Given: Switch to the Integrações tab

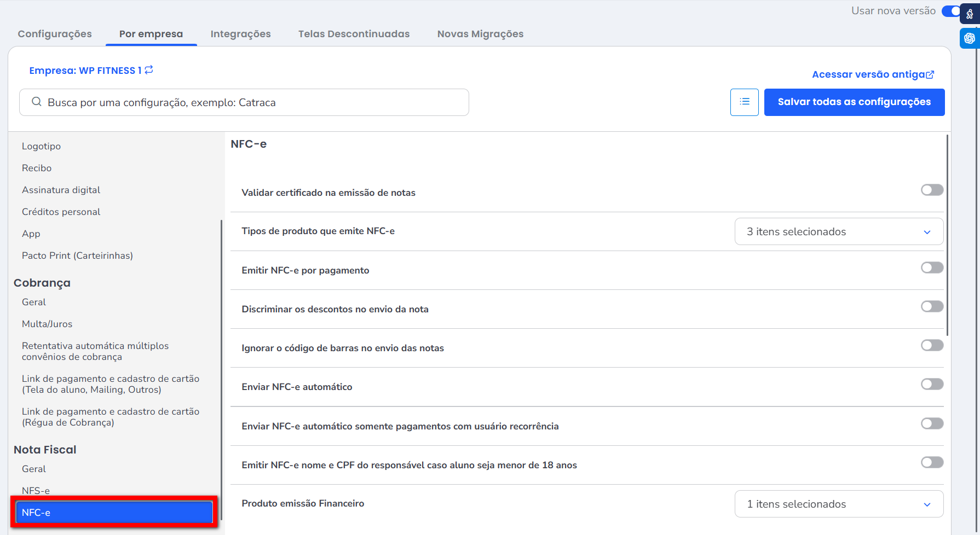Looking at the screenshot, I should (240, 34).
